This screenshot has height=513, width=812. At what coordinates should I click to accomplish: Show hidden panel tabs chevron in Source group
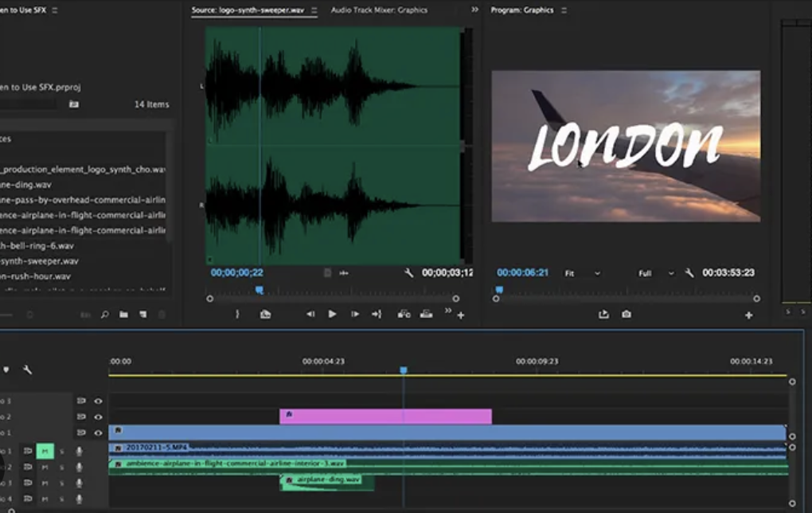474,10
